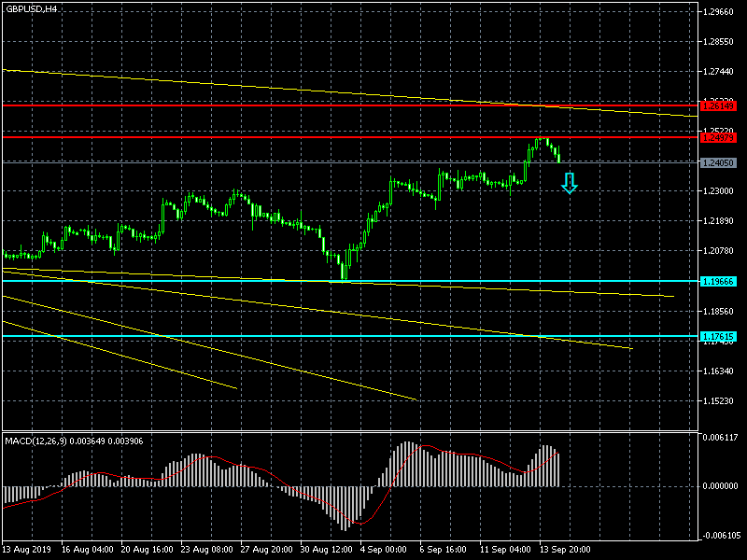Click the 13 Aug 2019 date label
747x560 pixels.
pyautogui.click(x=26, y=550)
